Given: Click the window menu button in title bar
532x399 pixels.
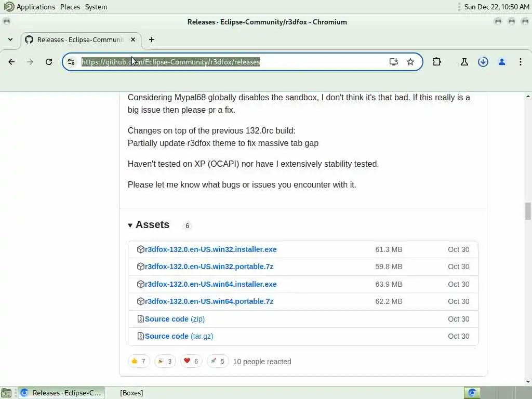Looking at the screenshot, I should (x=6, y=22).
